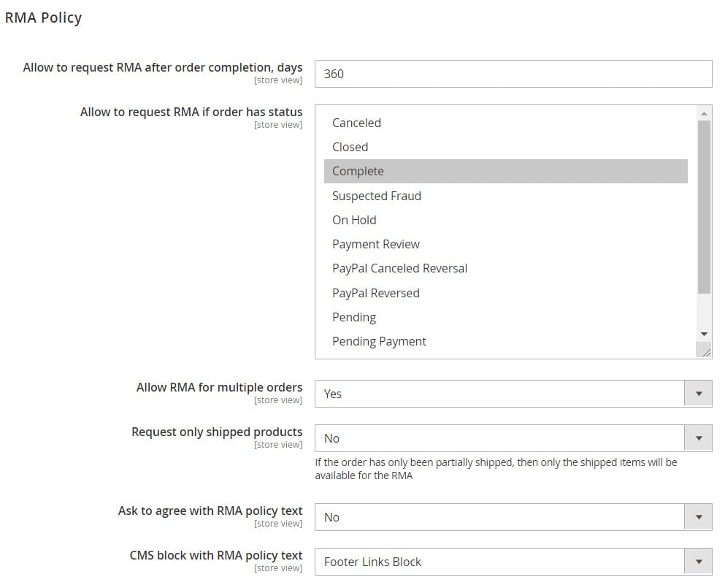Click the listbox scroll down arrow
This screenshot has width=725, height=588.
point(704,334)
